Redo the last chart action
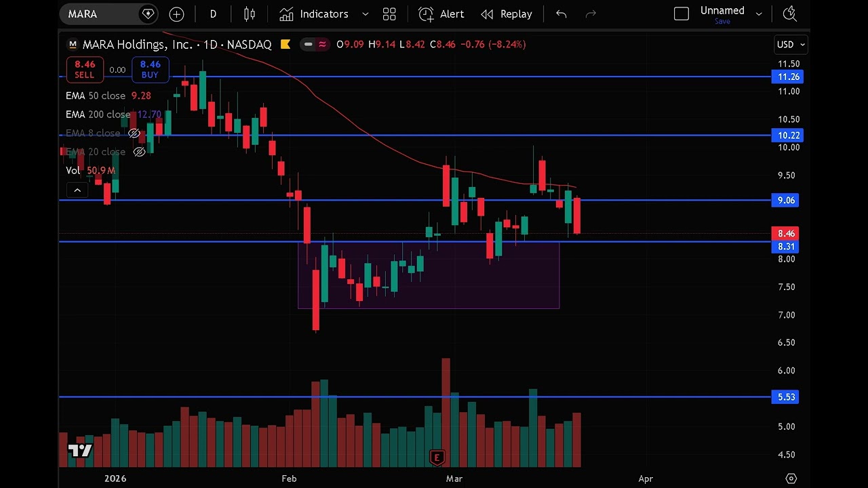868x488 pixels. [591, 14]
